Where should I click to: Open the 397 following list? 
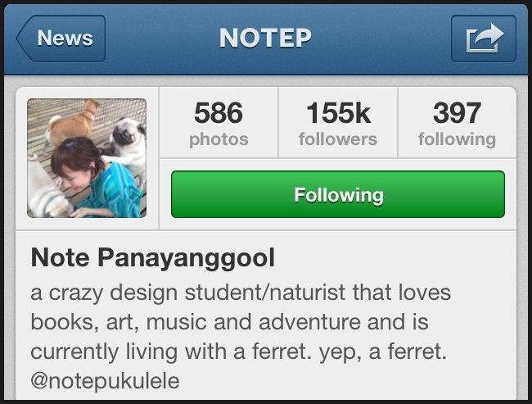coord(457,123)
